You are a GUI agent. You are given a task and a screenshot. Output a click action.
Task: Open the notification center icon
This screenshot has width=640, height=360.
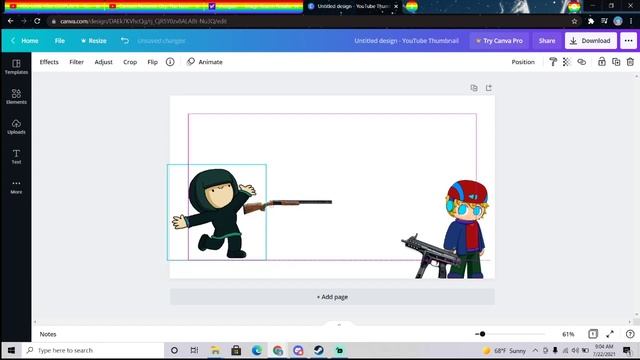pos(627,350)
